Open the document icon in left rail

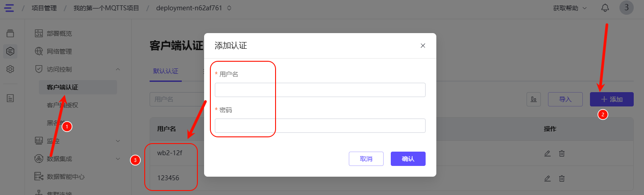10,98
